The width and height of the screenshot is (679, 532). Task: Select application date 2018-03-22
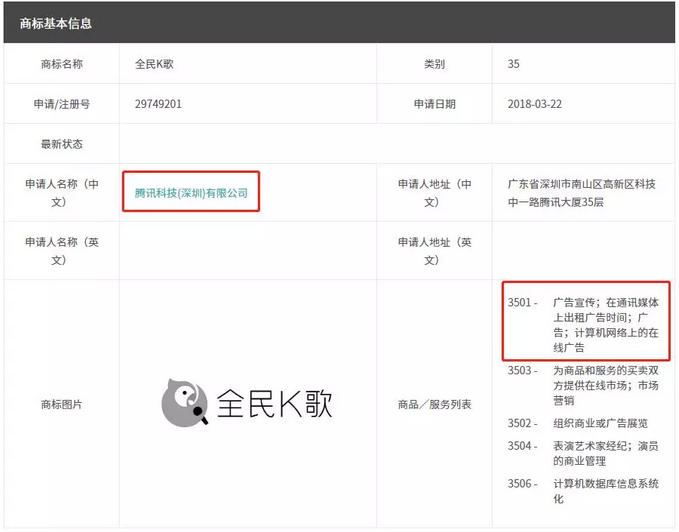535,104
